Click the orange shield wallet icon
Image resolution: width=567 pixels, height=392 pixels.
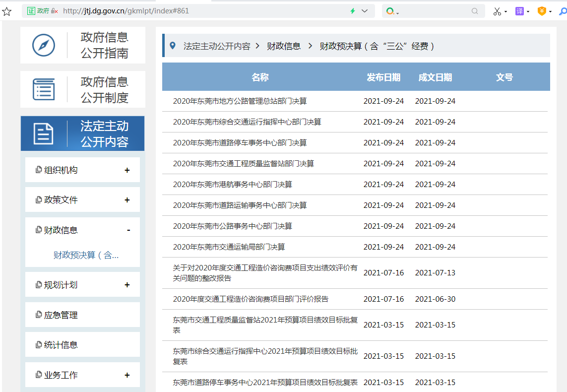[x=542, y=11]
